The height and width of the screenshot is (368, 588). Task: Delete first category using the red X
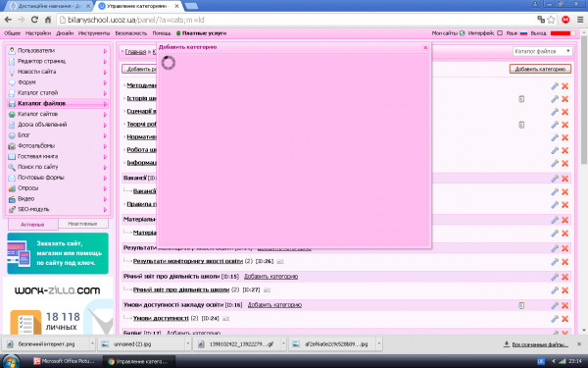pyautogui.click(x=564, y=86)
